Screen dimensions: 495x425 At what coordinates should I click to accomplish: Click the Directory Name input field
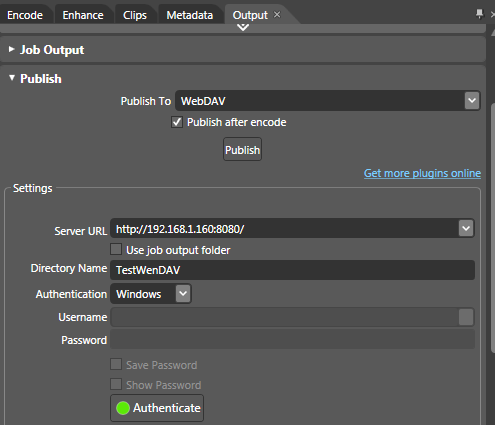click(292, 270)
